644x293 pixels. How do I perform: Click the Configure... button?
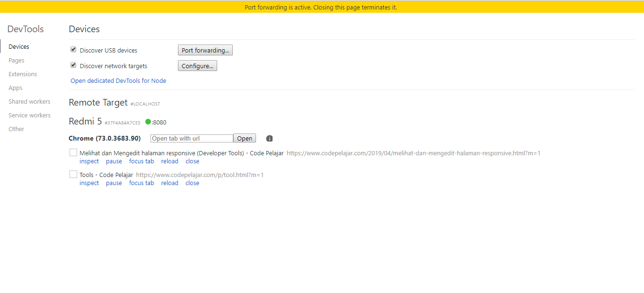(x=197, y=66)
